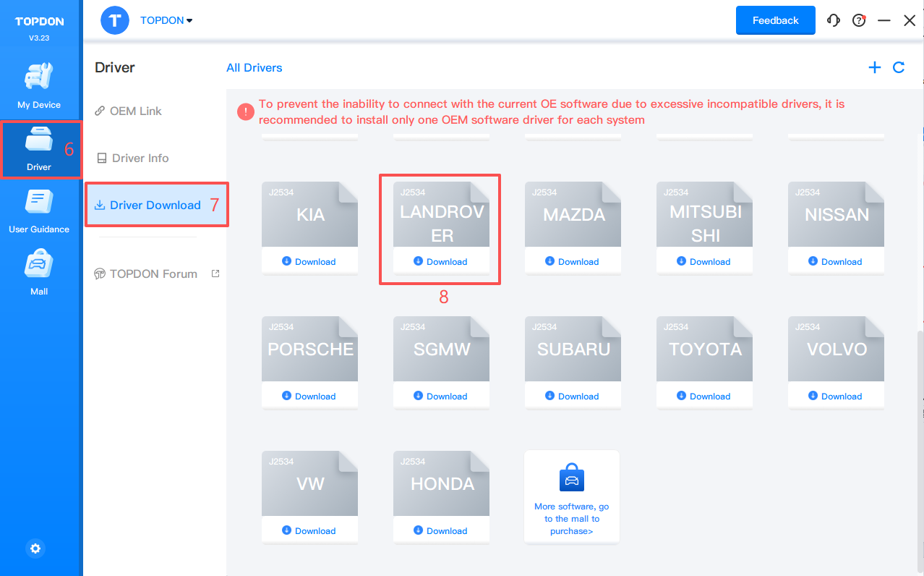The width and height of the screenshot is (924, 576).
Task: Click the headset customer support icon
Action: (x=834, y=20)
